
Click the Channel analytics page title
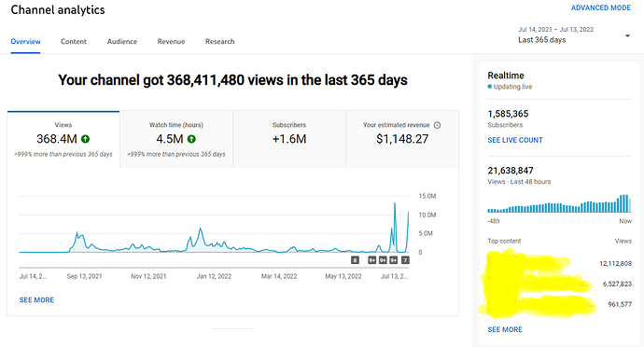[58, 10]
